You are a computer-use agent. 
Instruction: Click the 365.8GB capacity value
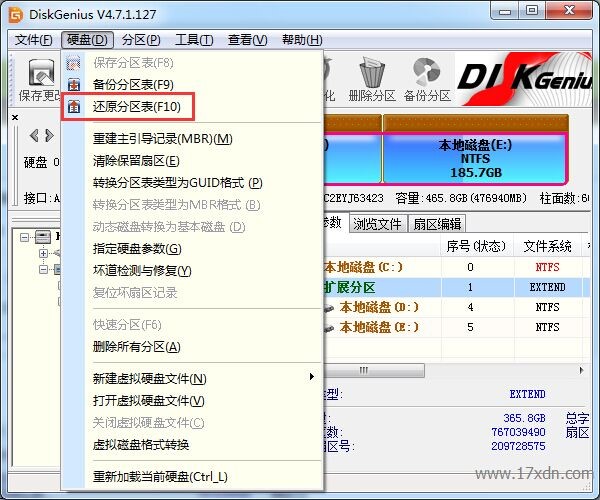click(524, 418)
